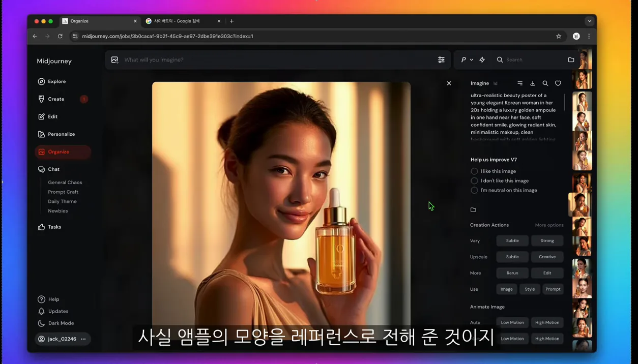
Task: Toggle Dark Mode
Action: pyautogui.click(x=56, y=323)
